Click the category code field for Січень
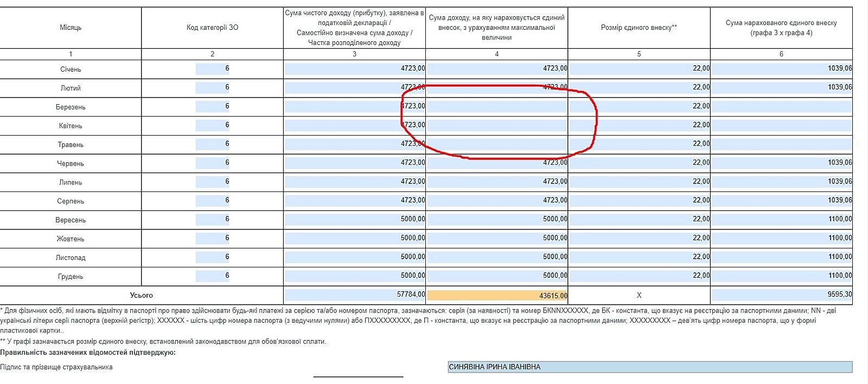Screen dimensions: 868x384 coord(212,69)
